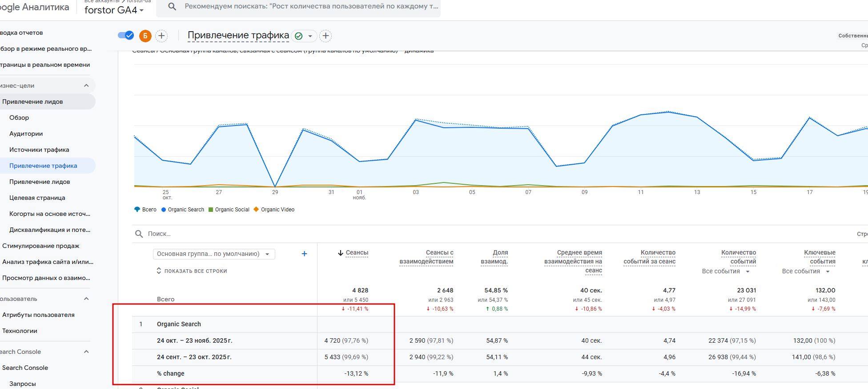Click the 24 окт. – 23 нояб. 2025 г. row
Image resolution: width=868 pixels, height=389 pixels.
(194, 340)
